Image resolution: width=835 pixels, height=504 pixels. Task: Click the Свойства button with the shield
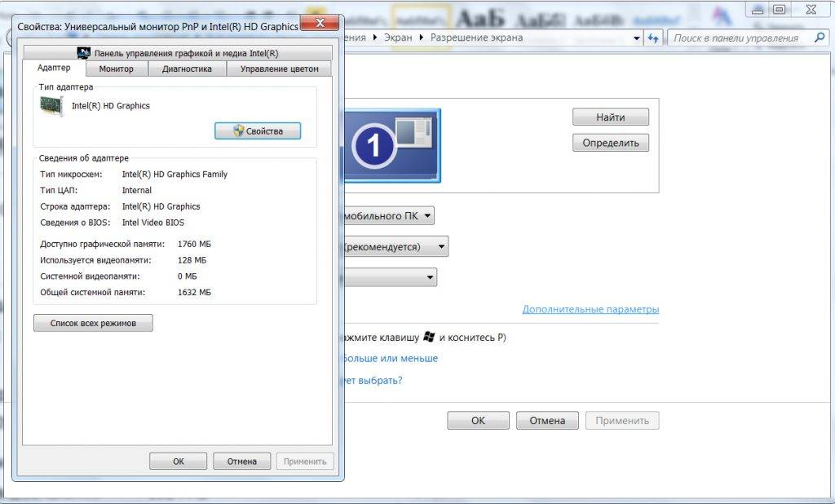258,131
